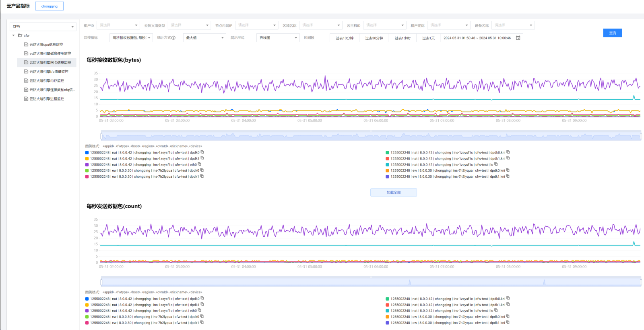
Task: Click the 加载全部 button
Action: pos(393,193)
